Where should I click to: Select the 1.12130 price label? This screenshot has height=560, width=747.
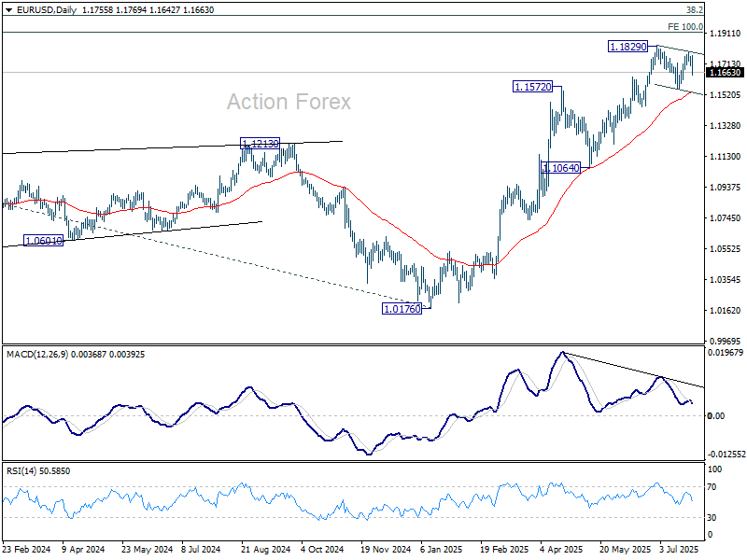click(x=260, y=144)
